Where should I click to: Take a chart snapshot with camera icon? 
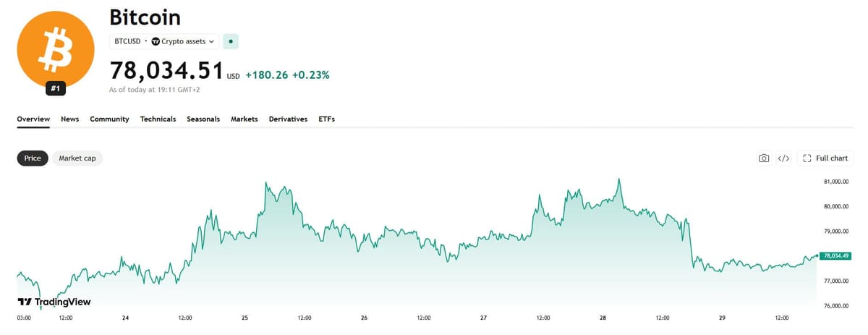pos(764,158)
